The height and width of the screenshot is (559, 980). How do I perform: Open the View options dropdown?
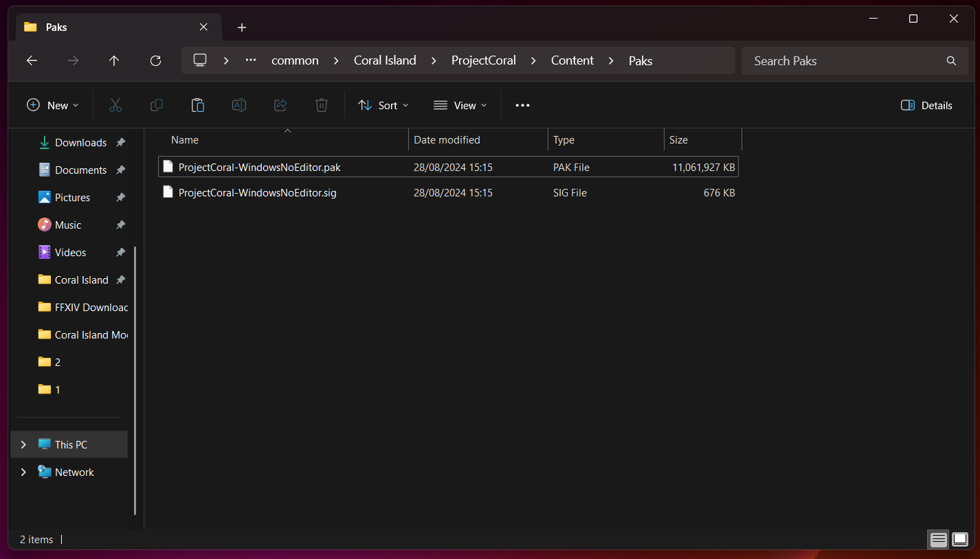[x=460, y=105]
